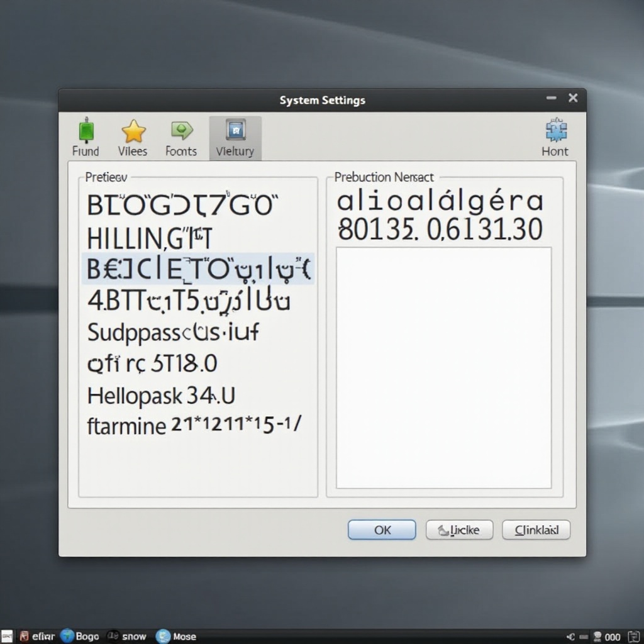644x644 pixels.
Task: Open the Fiund tab with green icon
Action: click(86, 138)
